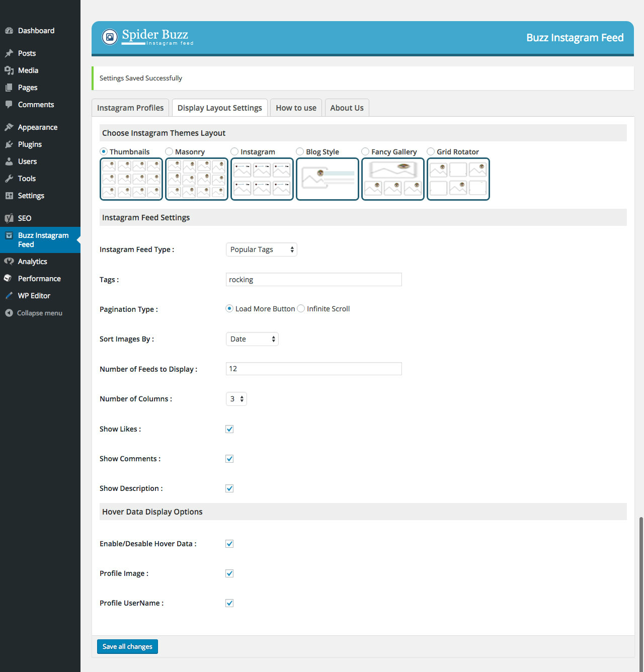Image resolution: width=644 pixels, height=672 pixels.
Task: Open the Appearance menu item
Action: [x=40, y=127]
